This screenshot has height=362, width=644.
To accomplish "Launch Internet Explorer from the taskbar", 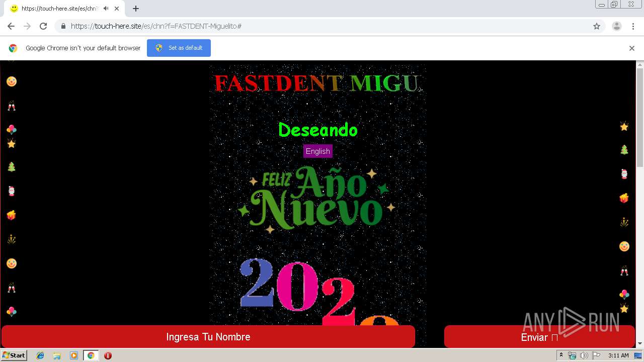I will pyautogui.click(x=40, y=355).
